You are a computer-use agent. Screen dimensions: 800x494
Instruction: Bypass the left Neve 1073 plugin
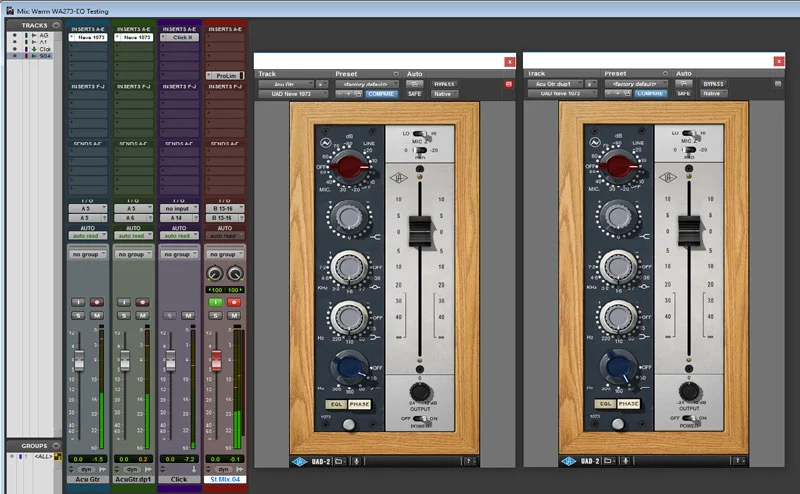445,84
